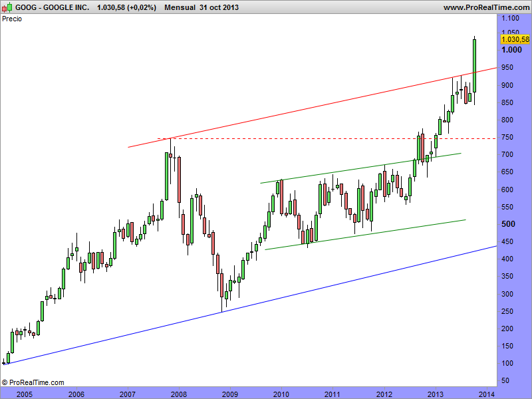Click the 2012 year label on time axis
532x399 pixels.
pos(384,394)
